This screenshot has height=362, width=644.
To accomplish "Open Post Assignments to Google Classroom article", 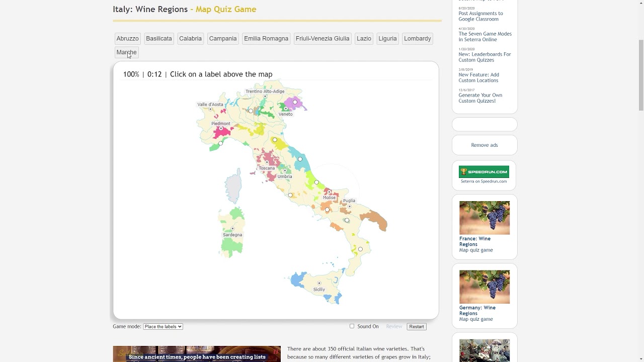I will [x=480, y=16].
